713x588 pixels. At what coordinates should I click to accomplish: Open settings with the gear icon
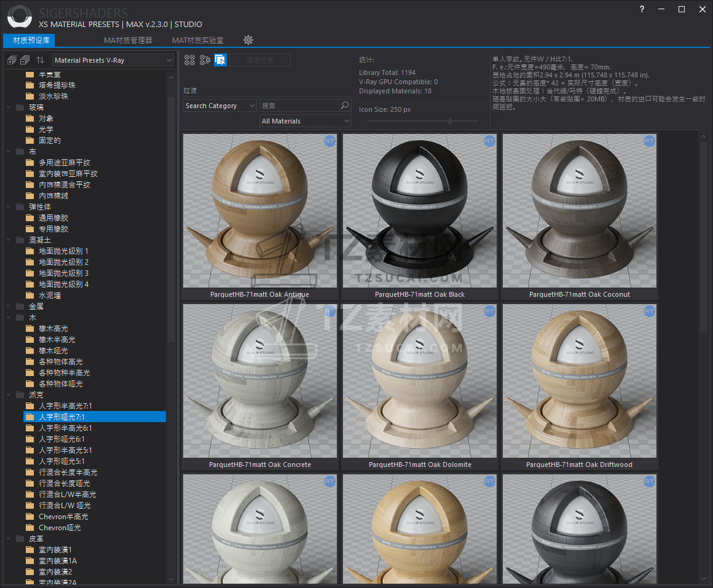248,40
